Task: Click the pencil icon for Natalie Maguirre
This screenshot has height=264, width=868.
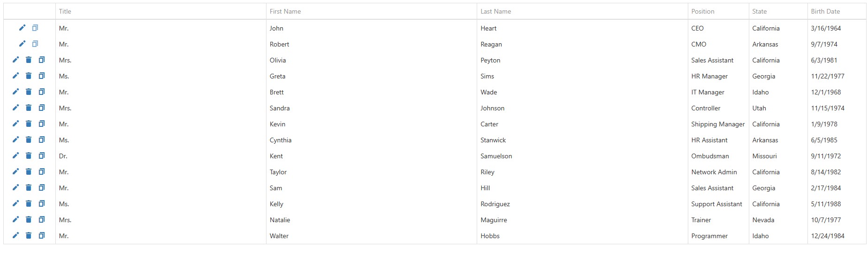Action: pyautogui.click(x=15, y=219)
